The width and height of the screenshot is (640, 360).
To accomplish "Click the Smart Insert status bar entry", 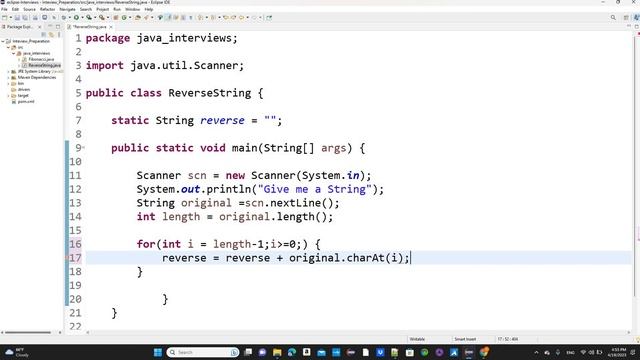I will pyautogui.click(x=465, y=339).
